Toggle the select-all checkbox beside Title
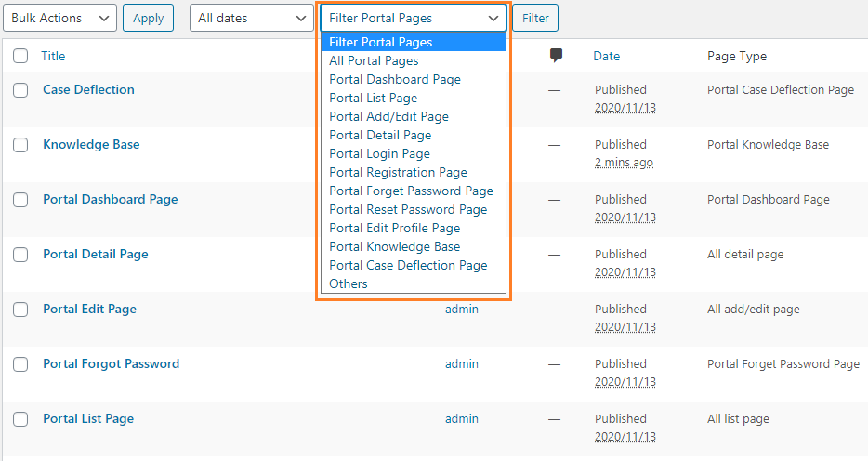 point(20,57)
